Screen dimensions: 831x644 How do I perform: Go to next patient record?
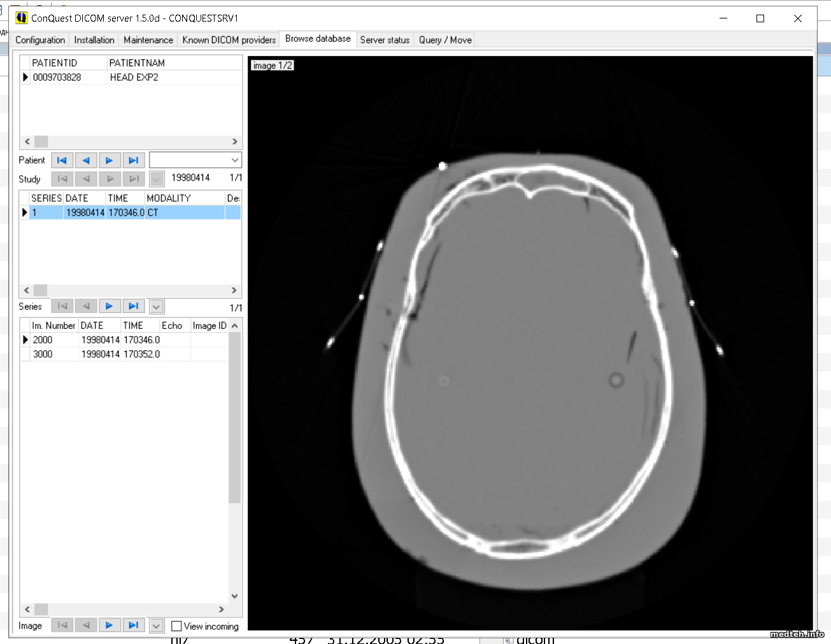pos(110,160)
